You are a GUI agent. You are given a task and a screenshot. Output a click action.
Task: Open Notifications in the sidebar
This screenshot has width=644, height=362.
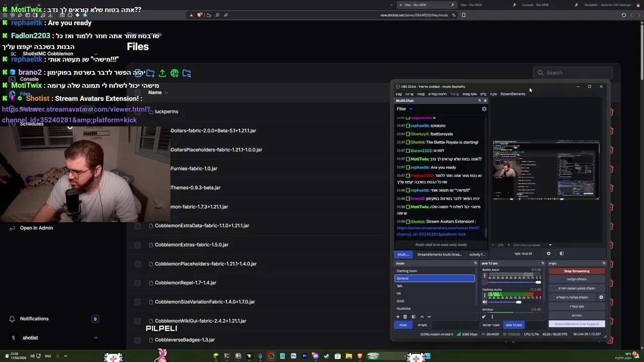pyautogui.click(x=34, y=319)
